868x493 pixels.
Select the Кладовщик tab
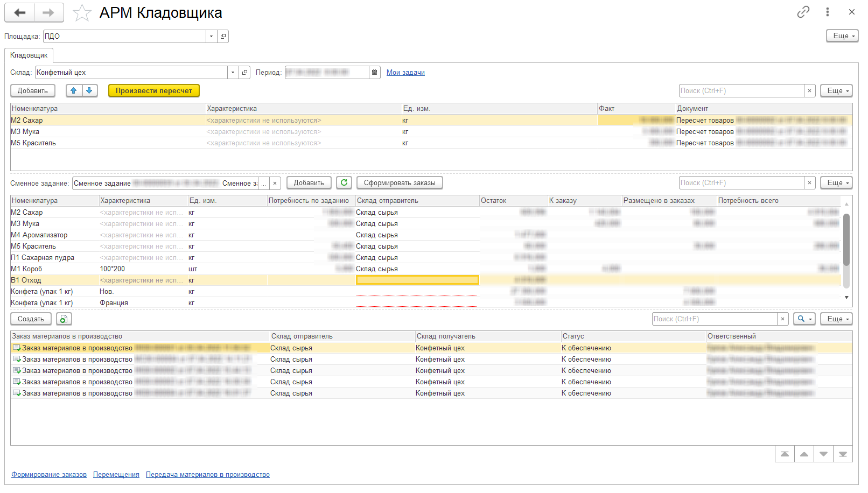pos(29,55)
